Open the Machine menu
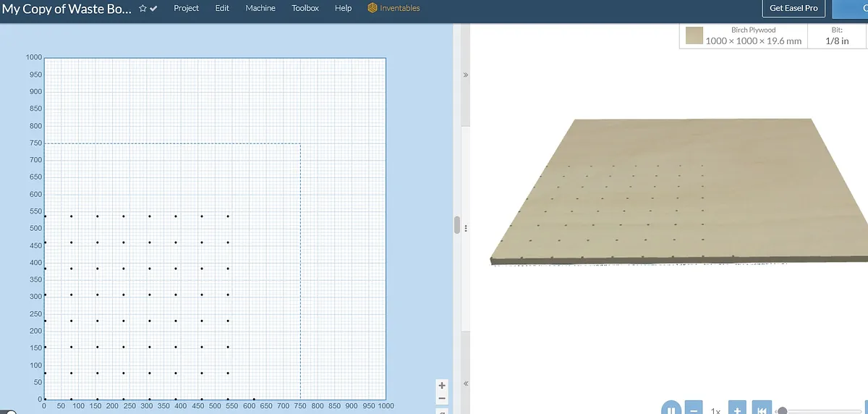This screenshot has height=414, width=868. tap(260, 8)
